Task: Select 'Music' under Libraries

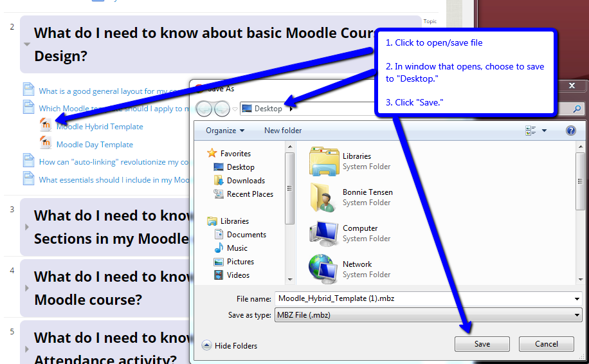Action: [x=237, y=248]
